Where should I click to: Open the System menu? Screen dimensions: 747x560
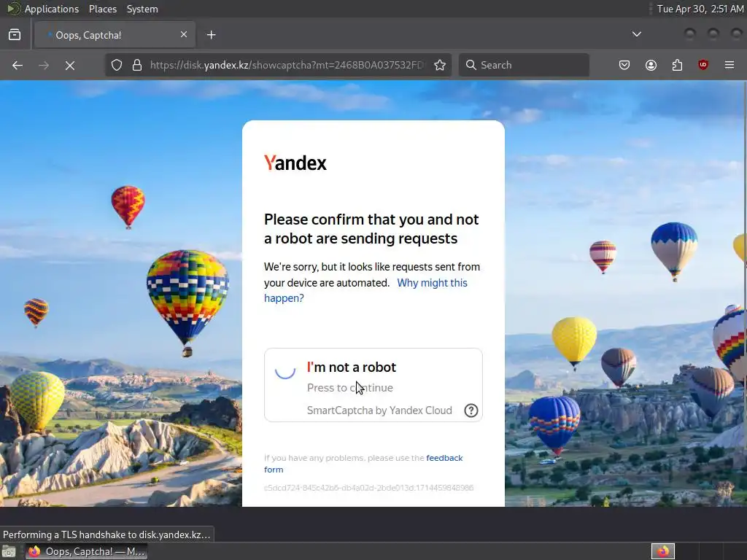(142, 9)
